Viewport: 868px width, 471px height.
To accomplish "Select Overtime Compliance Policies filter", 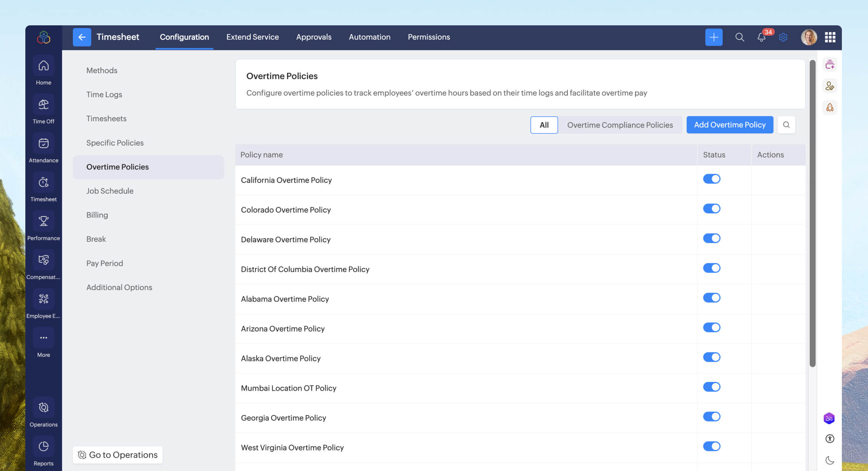I will coord(620,125).
